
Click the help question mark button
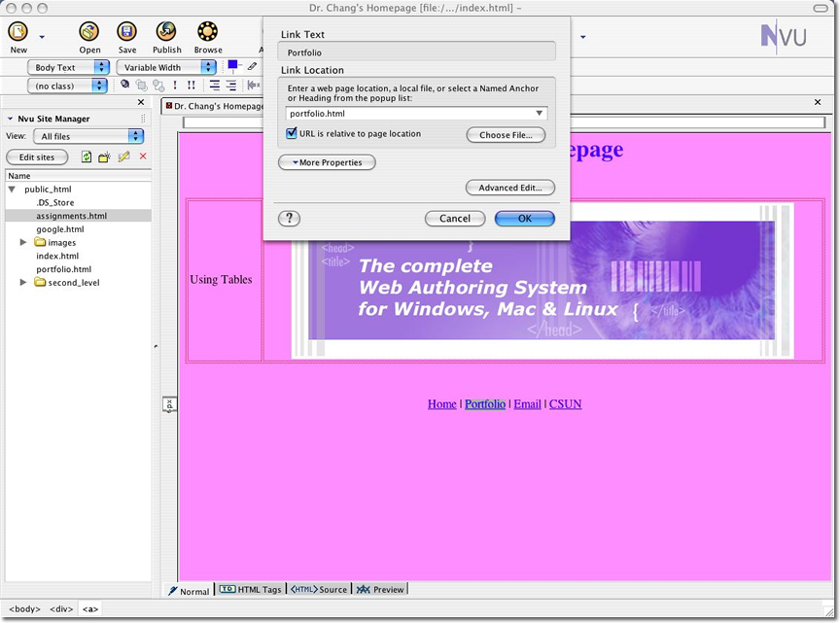(290, 218)
